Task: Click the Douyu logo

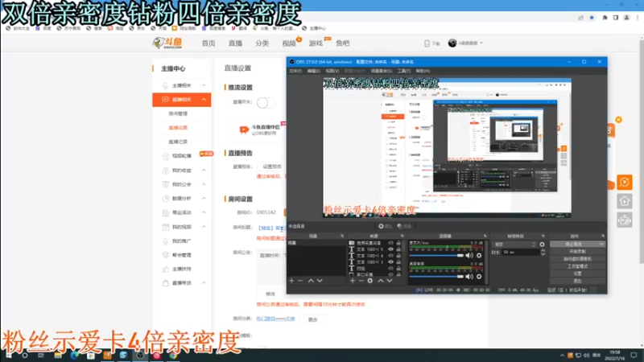Action: tap(167, 43)
